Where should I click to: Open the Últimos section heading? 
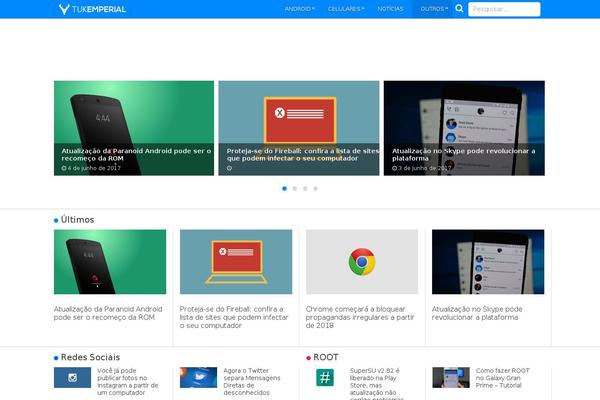click(77, 220)
